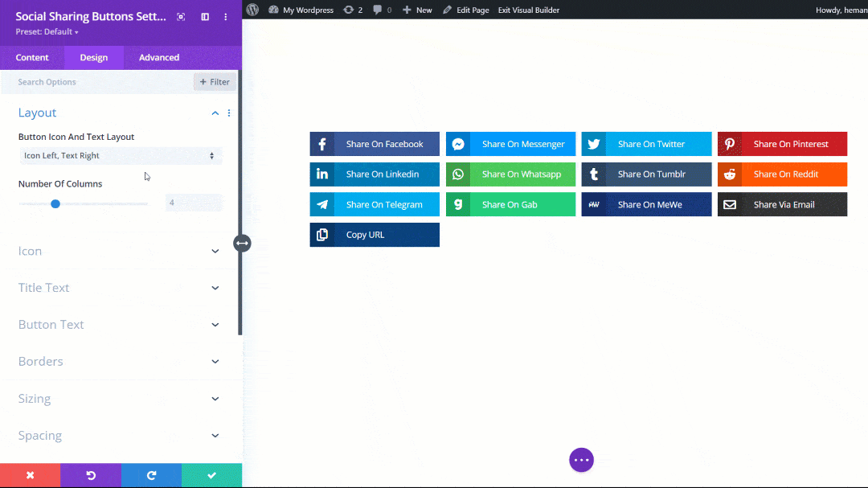
Task: Expand the Sizing section
Action: pyautogui.click(x=119, y=398)
